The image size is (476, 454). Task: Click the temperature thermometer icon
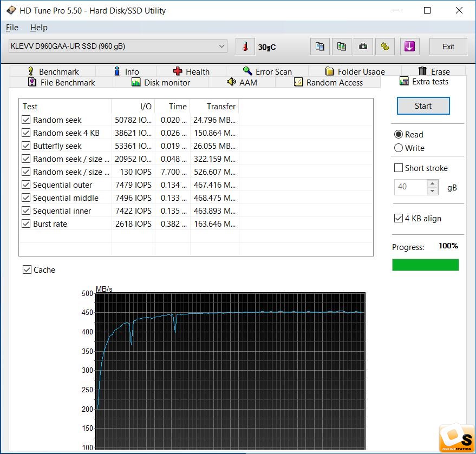[x=245, y=47]
